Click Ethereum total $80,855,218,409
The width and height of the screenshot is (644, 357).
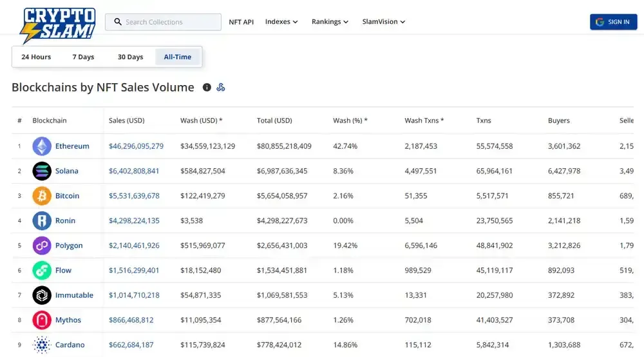284,146
